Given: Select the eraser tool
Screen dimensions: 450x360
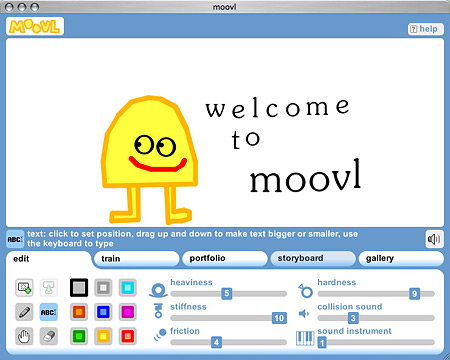Looking at the screenshot, I should click(x=49, y=336).
